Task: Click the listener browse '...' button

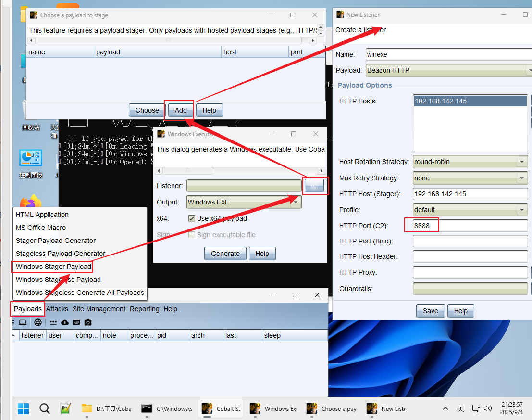Action: click(x=314, y=186)
